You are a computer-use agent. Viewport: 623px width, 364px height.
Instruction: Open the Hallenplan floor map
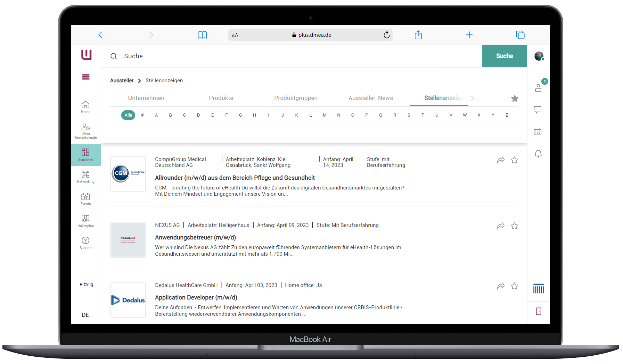click(x=85, y=221)
